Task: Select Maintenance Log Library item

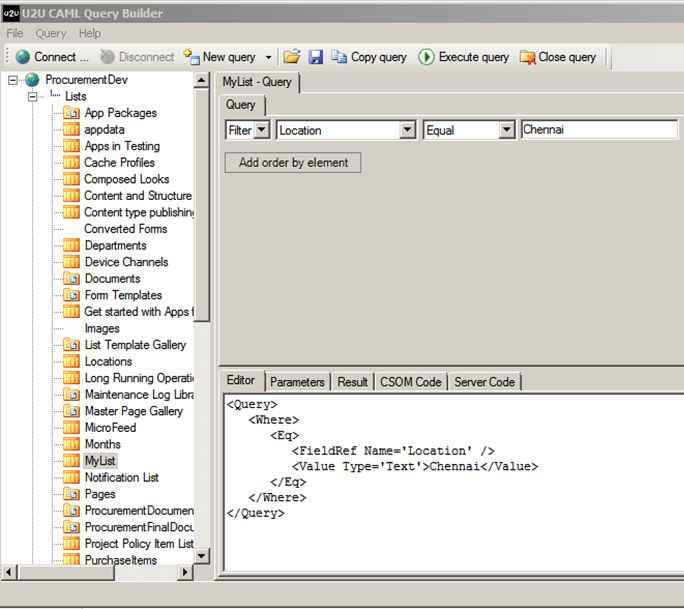Action: click(x=139, y=395)
